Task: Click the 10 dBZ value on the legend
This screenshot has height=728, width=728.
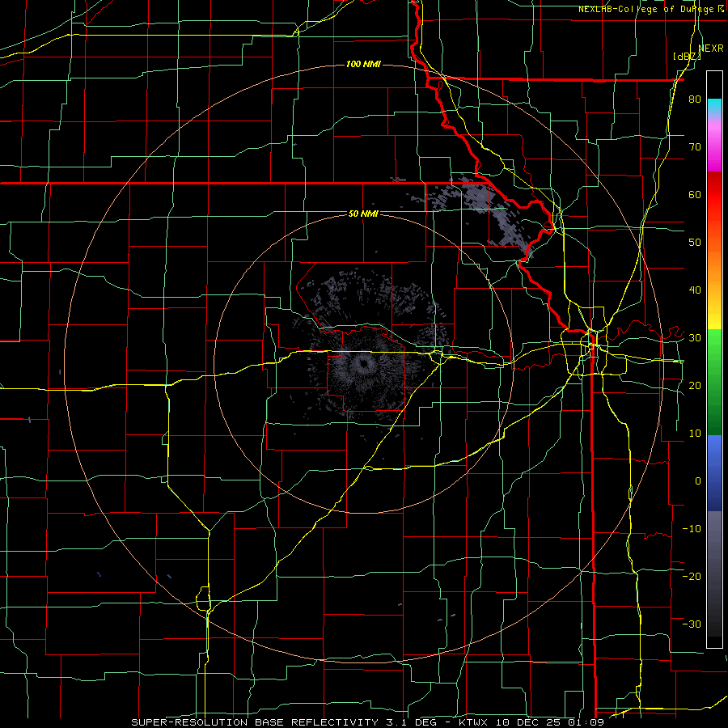Action: [695, 434]
